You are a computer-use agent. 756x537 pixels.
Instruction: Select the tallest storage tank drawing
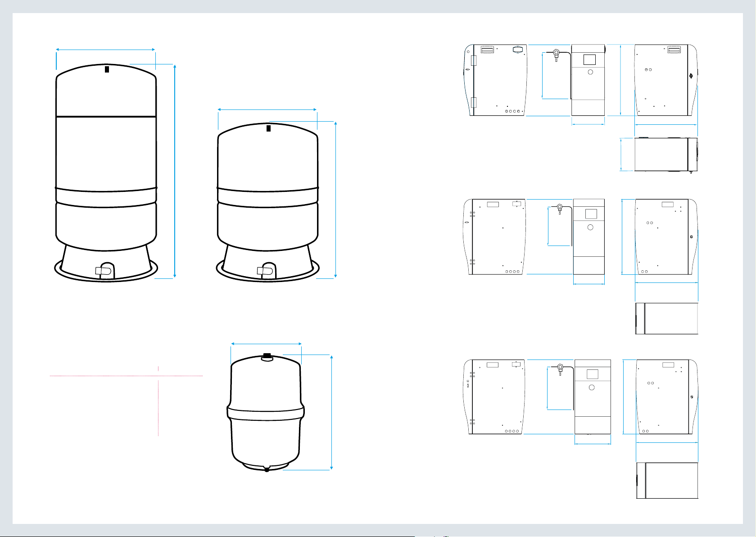pyautogui.click(x=106, y=173)
